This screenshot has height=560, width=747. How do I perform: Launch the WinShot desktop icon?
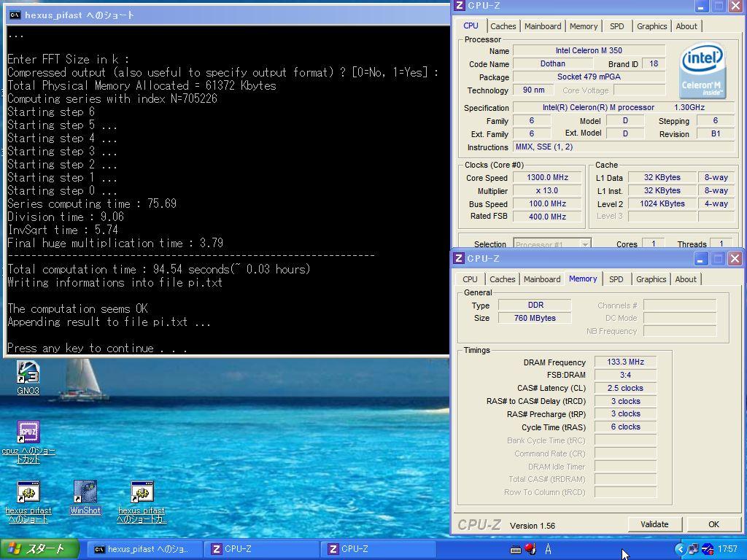pos(85,497)
